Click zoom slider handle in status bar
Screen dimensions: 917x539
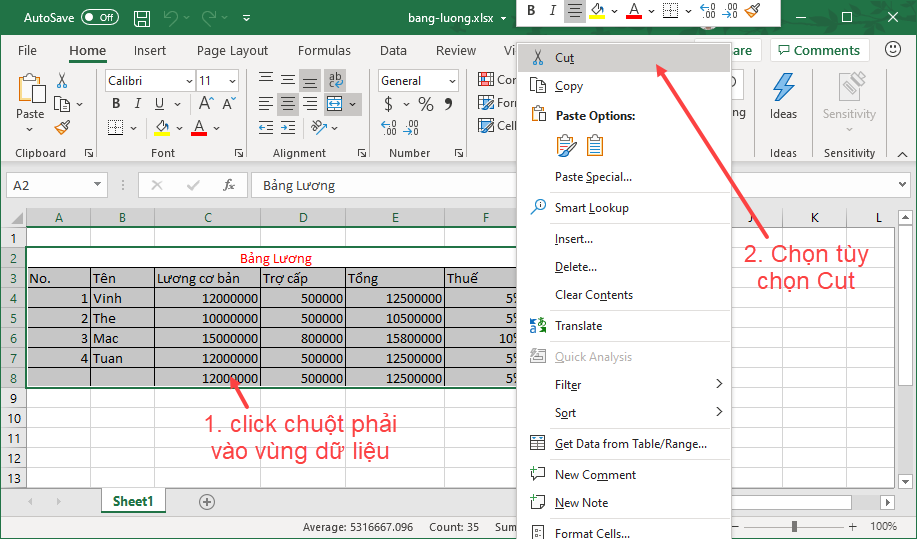(794, 527)
